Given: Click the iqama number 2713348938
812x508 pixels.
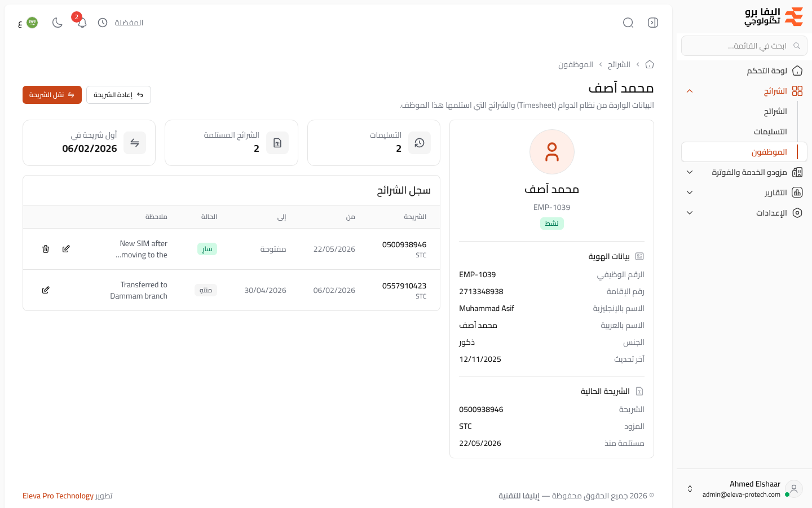Looking at the screenshot, I should (x=481, y=291).
